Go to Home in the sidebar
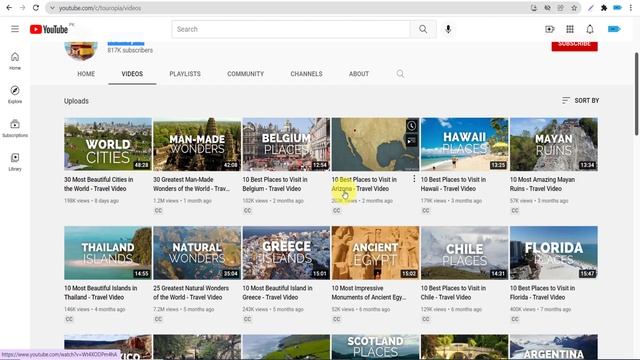Screen dimensions: 640x360 (15, 61)
